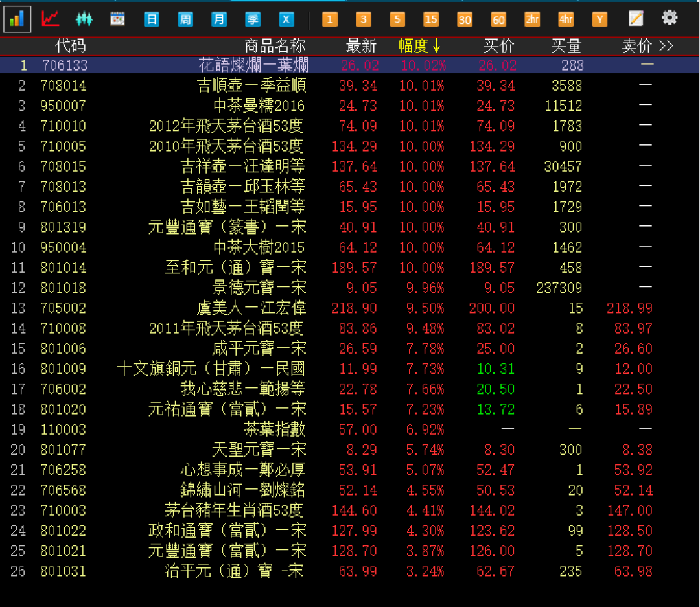
Task: Select the weekly (周) period icon
Action: tap(185, 19)
